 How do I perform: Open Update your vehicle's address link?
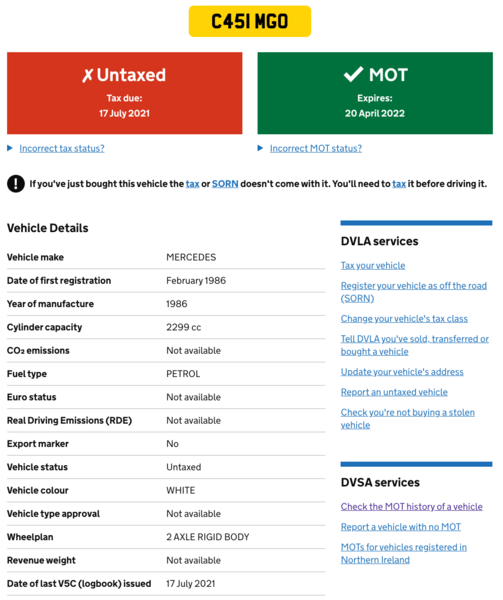point(402,372)
